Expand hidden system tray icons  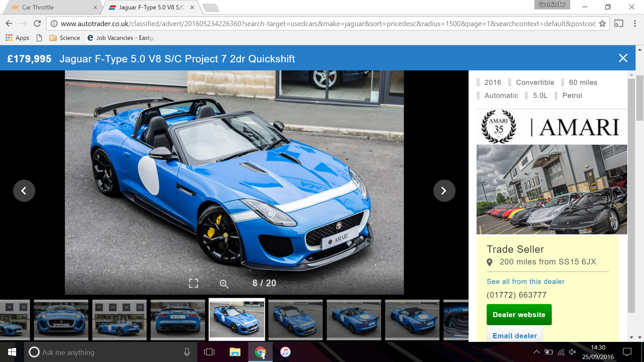pos(537,352)
